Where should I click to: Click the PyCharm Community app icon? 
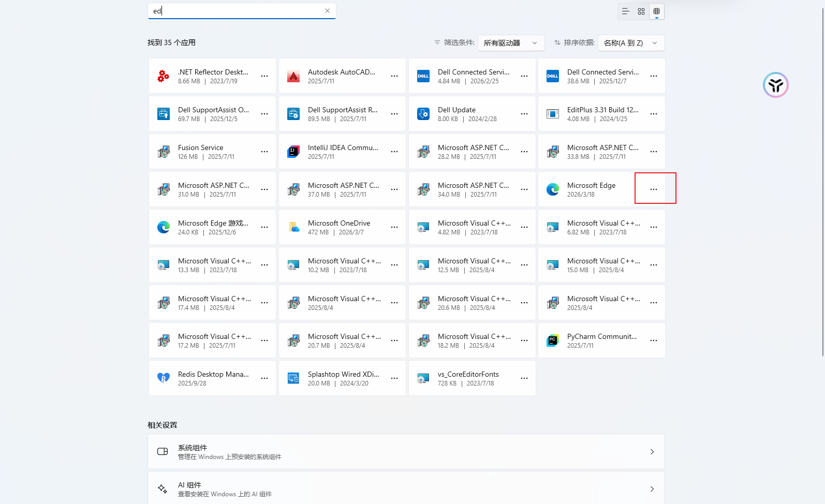coord(553,340)
